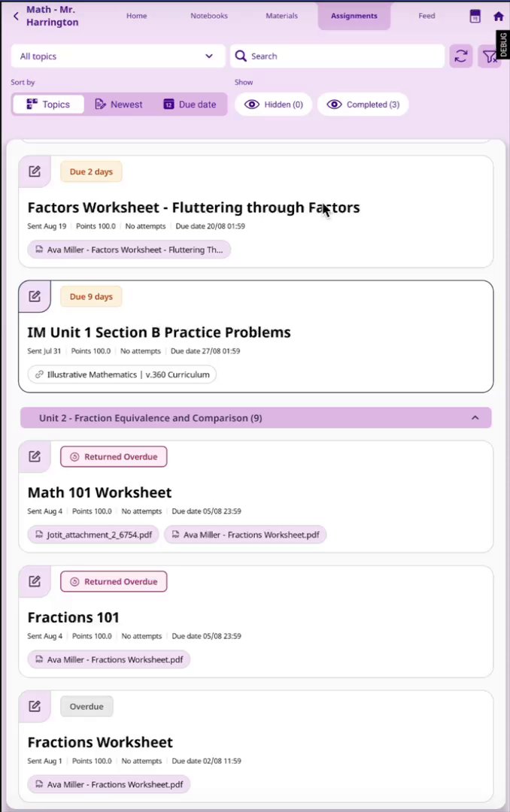The height and width of the screenshot is (812, 510).
Task: Toggle Completed (3) visibility filter
Action: click(x=363, y=105)
